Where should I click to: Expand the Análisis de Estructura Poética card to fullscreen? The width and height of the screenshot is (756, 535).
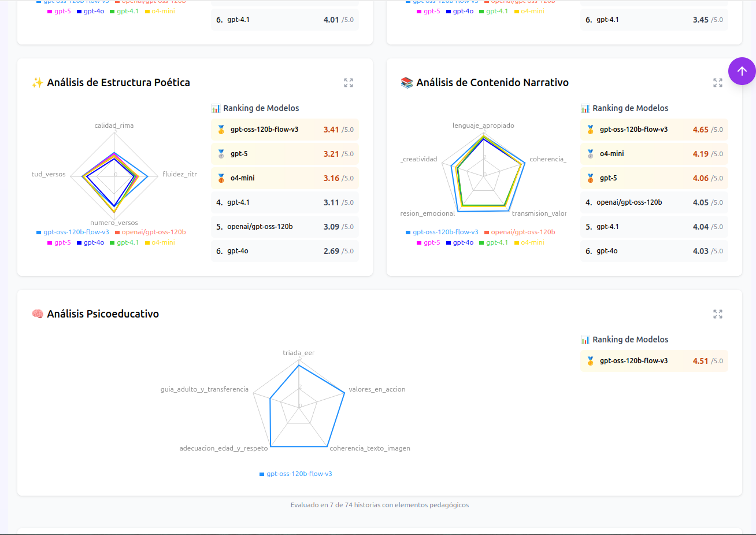click(x=349, y=83)
